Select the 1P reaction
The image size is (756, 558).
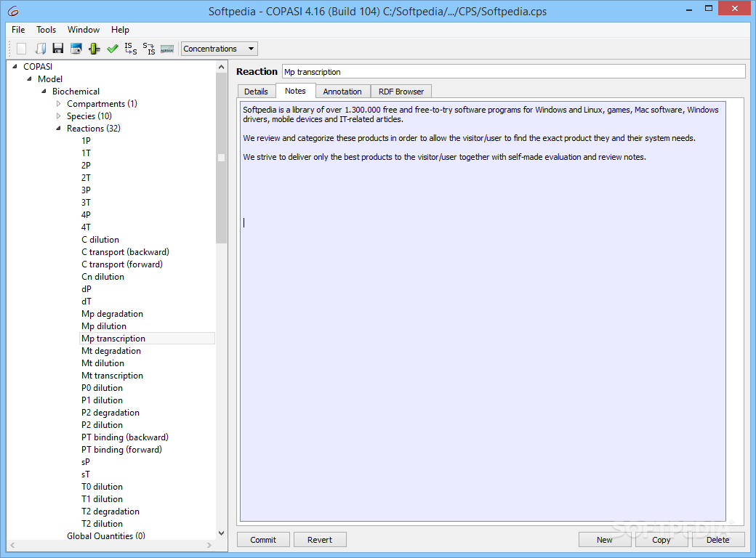tap(87, 141)
